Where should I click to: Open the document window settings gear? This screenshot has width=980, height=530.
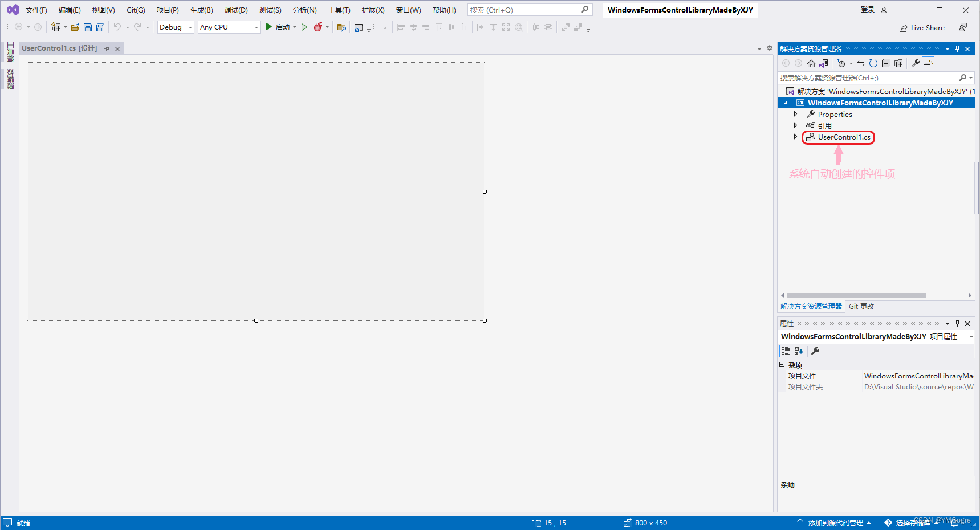point(770,48)
